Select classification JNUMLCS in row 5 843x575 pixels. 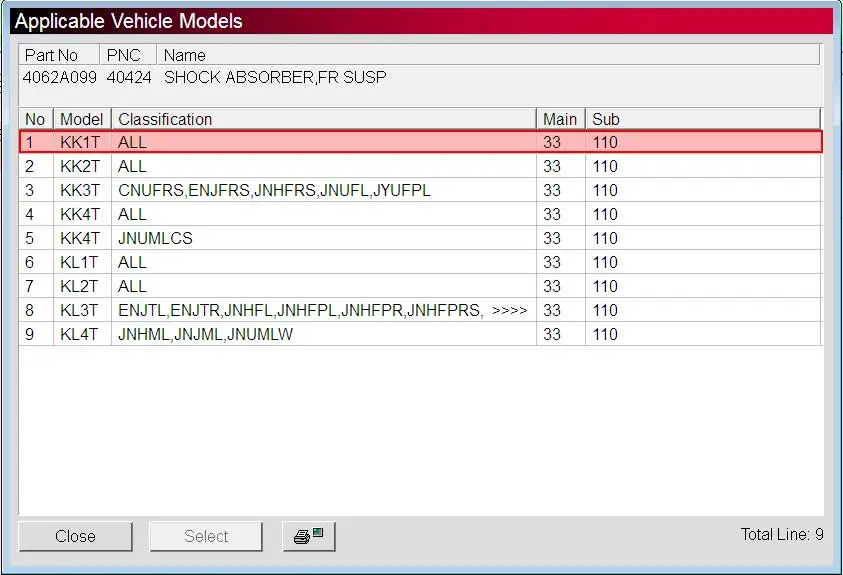click(x=155, y=238)
